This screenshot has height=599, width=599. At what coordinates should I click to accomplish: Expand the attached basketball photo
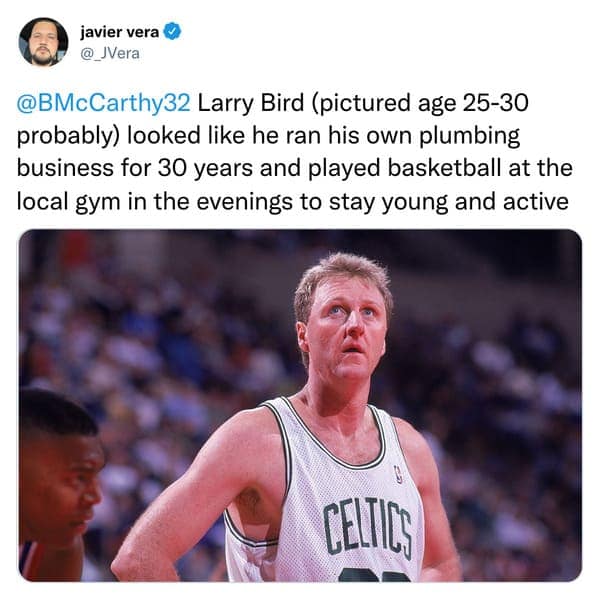pos(300,406)
